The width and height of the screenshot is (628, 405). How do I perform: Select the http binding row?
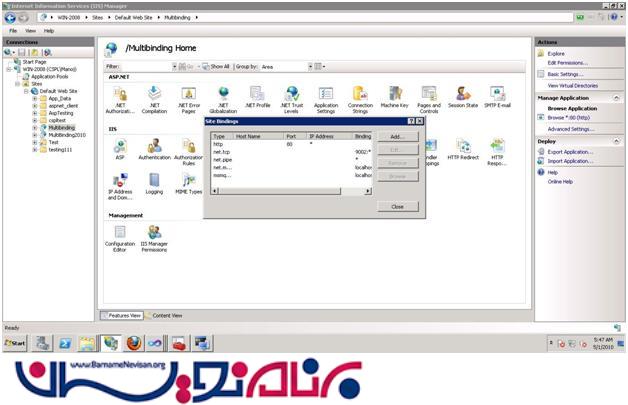click(x=291, y=144)
